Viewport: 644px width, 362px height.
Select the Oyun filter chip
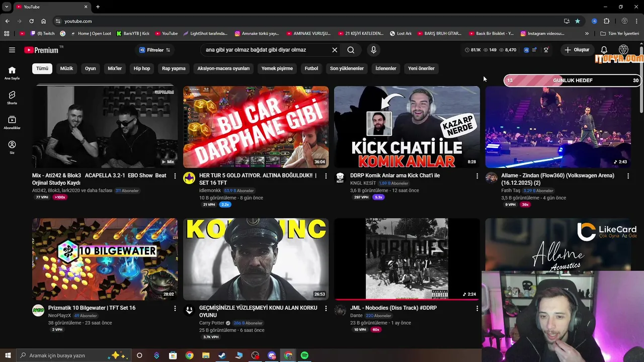(91, 68)
